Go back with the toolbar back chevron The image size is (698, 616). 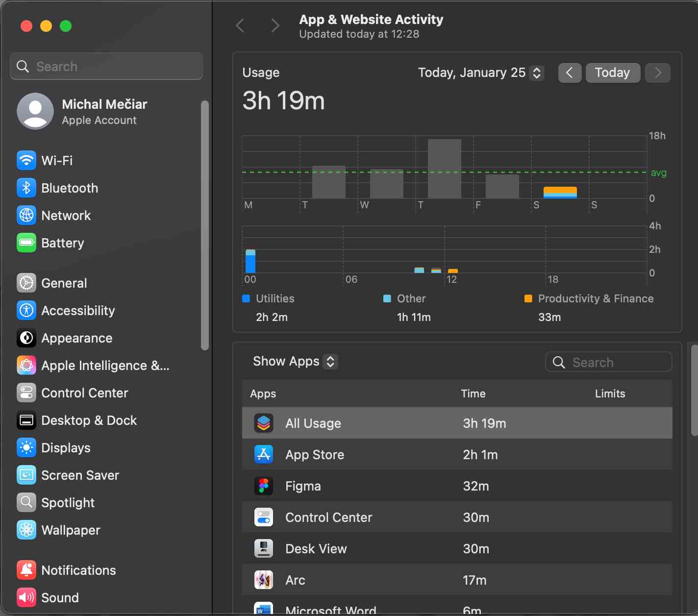click(x=240, y=25)
